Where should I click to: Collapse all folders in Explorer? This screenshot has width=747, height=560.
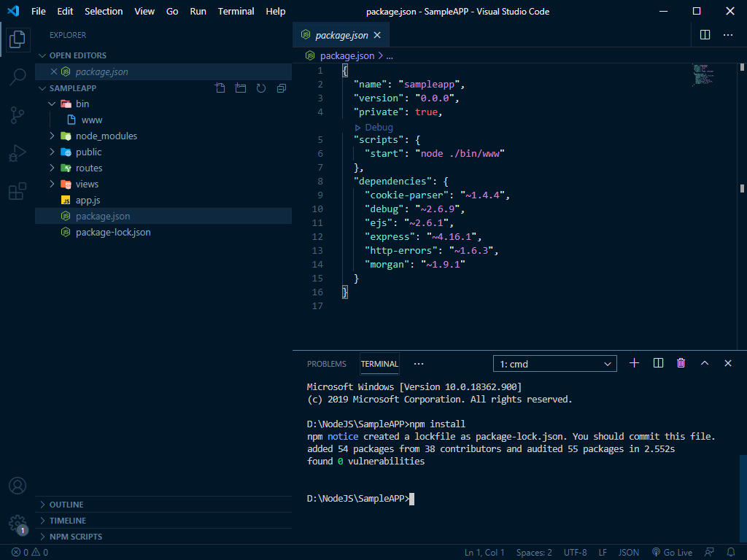(282, 88)
